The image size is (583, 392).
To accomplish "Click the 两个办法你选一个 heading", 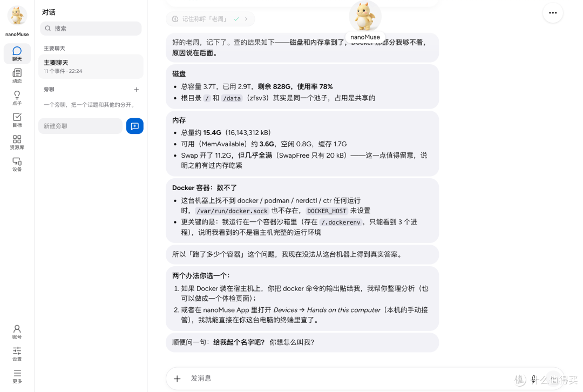I will pyautogui.click(x=201, y=275).
